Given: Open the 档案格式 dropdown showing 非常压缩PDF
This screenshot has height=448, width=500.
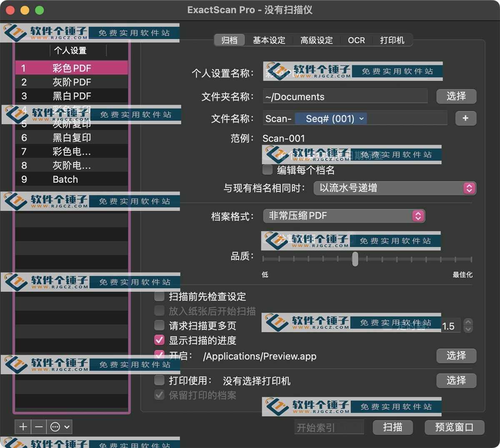Looking at the screenshot, I should pyautogui.click(x=344, y=215).
